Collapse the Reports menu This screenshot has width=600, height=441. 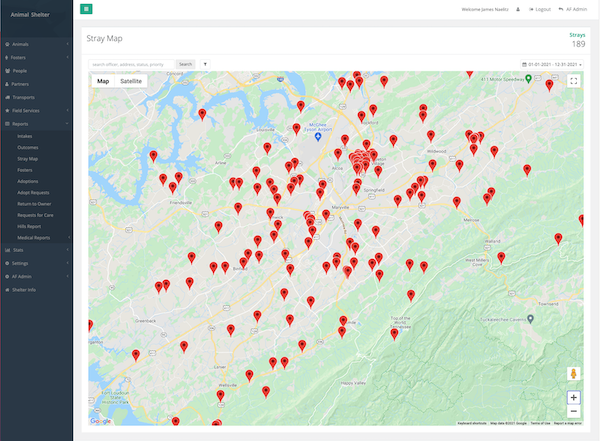pyautogui.click(x=36, y=124)
